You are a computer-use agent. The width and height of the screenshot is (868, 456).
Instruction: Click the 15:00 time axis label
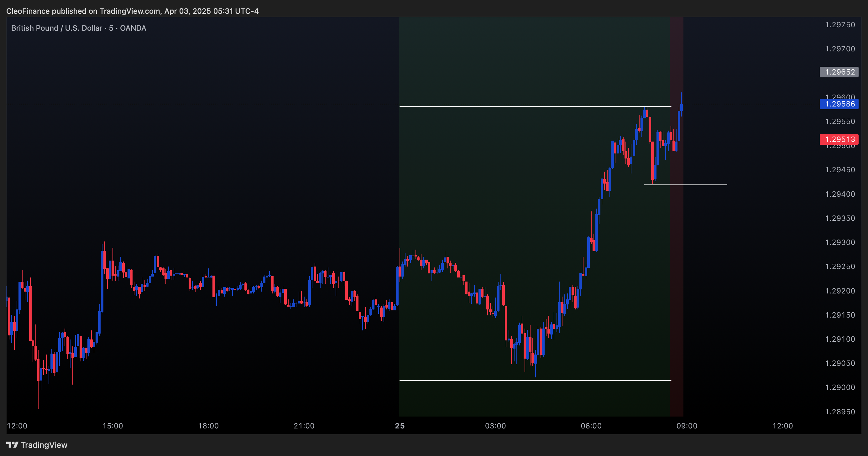(112, 426)
